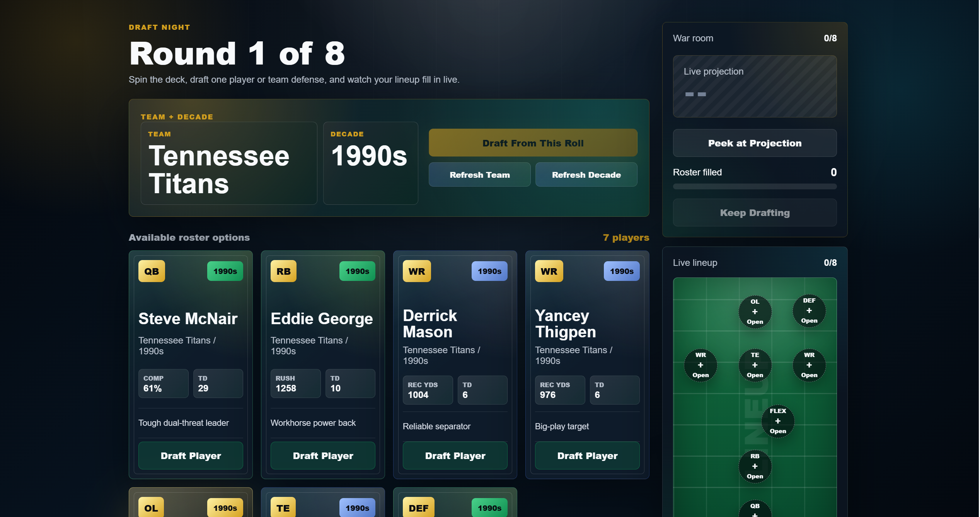Click the Round 1 of 8 heading

pyautogui.click(x=237, y=53)
